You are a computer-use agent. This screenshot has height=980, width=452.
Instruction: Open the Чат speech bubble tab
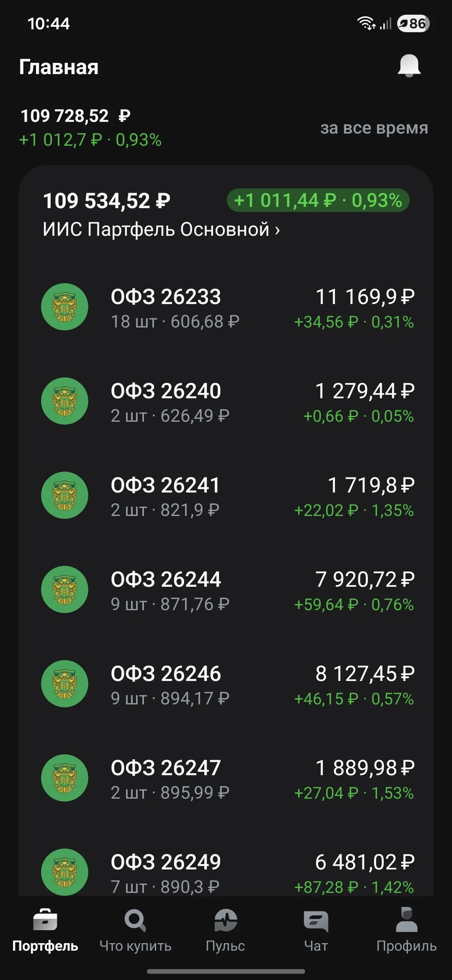(316, 921)
